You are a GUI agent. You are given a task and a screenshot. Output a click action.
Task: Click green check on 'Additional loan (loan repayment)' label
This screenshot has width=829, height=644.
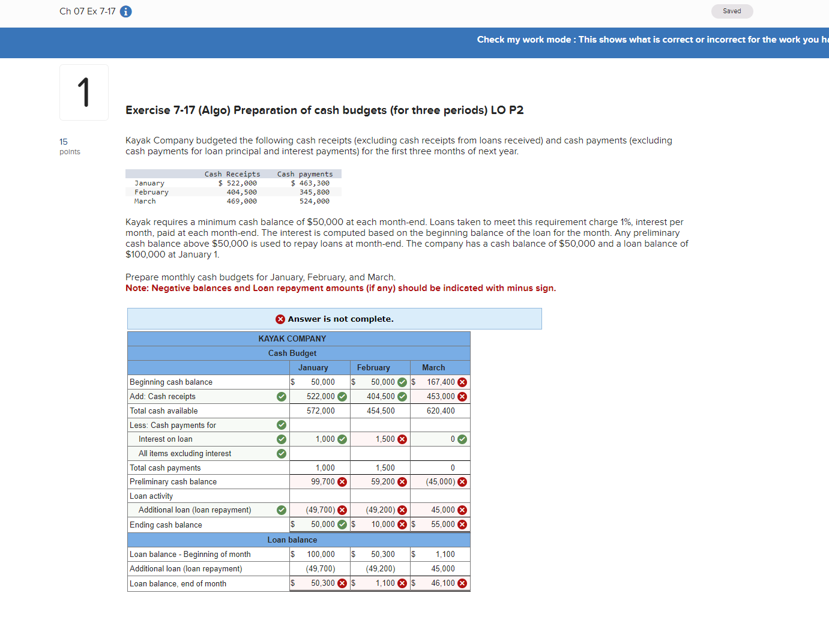click(282, 510)
